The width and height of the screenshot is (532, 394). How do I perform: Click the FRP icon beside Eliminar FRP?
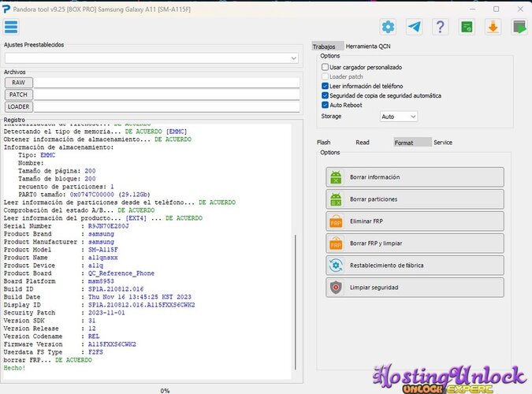point(336,221)
